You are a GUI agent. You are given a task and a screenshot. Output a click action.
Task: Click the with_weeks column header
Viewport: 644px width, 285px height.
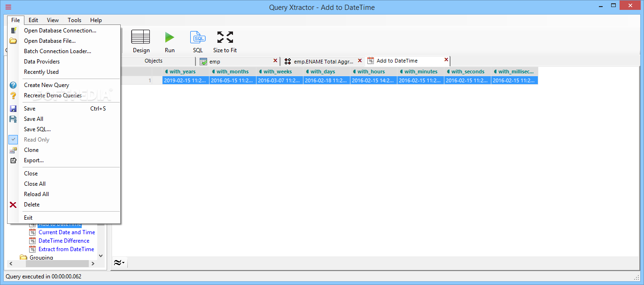[x=279, y=71]
